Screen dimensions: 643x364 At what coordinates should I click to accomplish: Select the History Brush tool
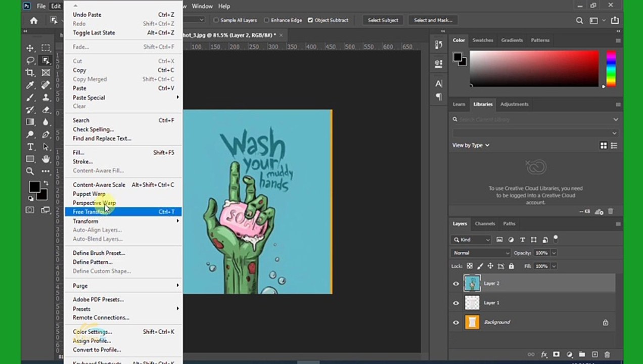[x=30, y=110]
